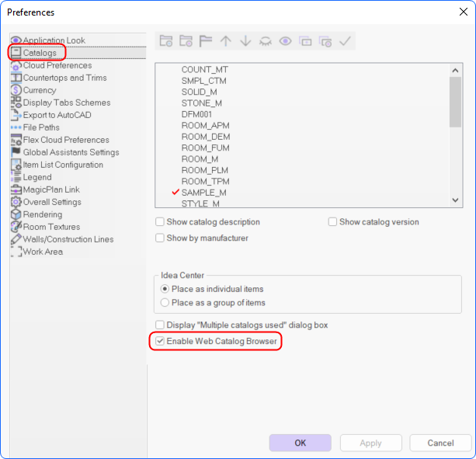Select Place as a group of items
Viewport: 476px width, 459px height.
tap(165, 303)
